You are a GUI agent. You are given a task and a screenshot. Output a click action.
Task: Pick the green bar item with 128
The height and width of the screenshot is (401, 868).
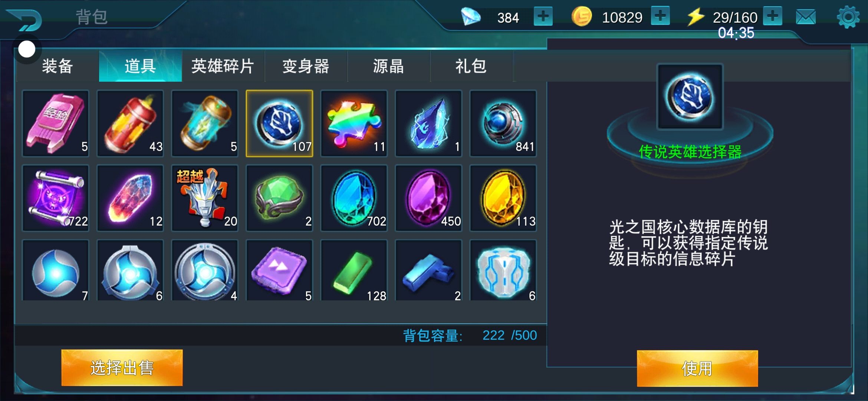[354, 270]
